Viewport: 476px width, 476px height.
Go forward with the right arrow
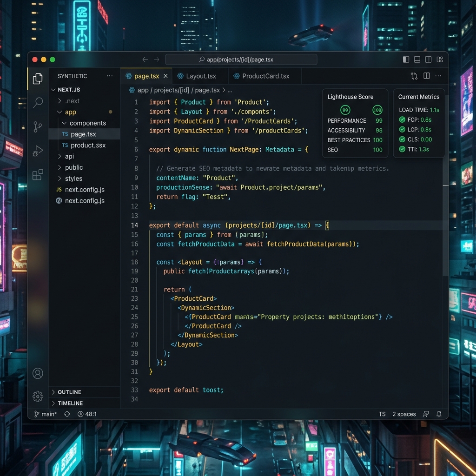coord(157,59)
